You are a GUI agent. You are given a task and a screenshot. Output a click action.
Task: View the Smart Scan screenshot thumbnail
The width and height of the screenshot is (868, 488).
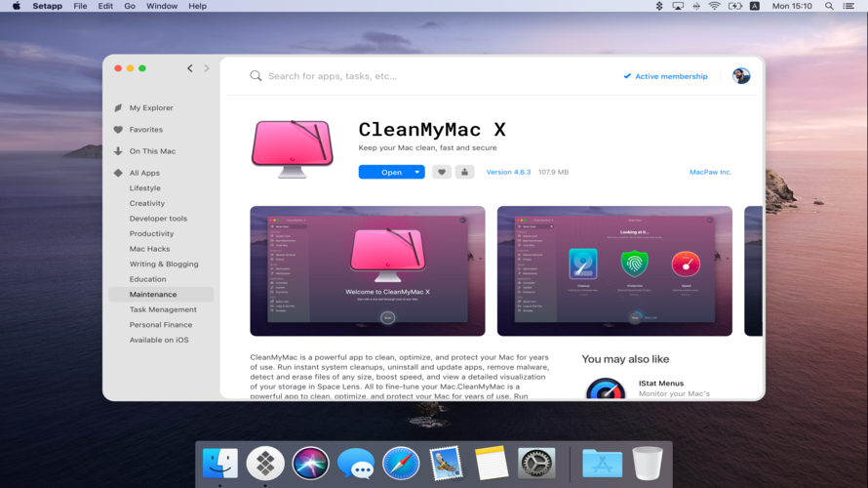click(x=614, y=271)
